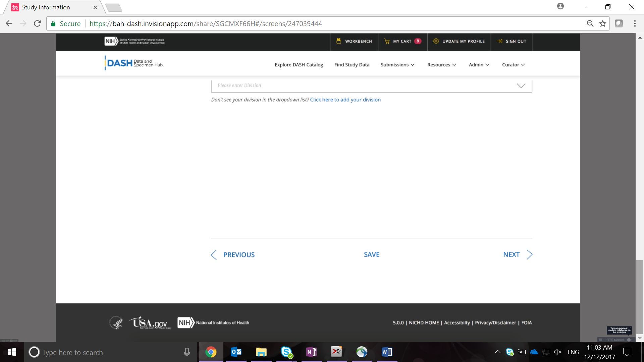Open the Resources dropdown menu
This screenshot has height=362, width=644.
tap(441, 65)
